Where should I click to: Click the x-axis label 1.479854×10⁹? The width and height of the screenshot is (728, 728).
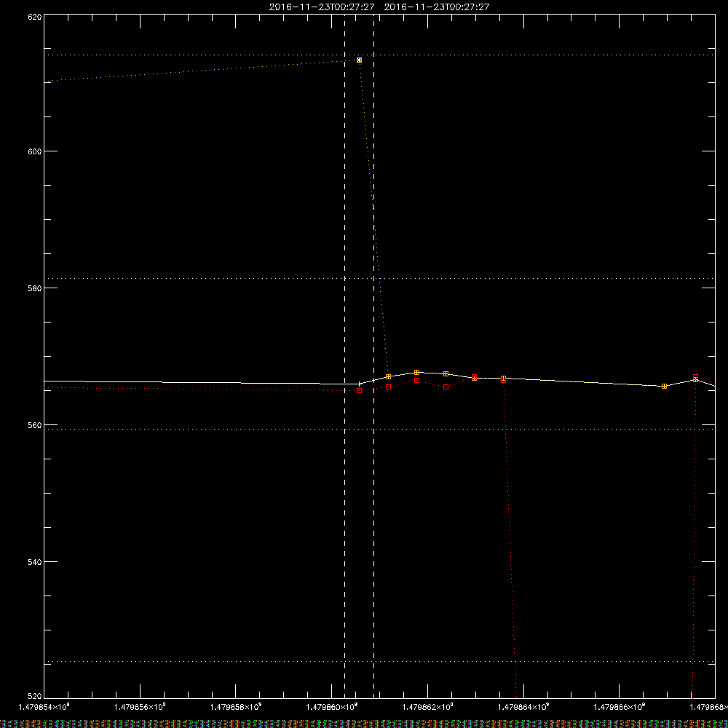click(44, 707)
